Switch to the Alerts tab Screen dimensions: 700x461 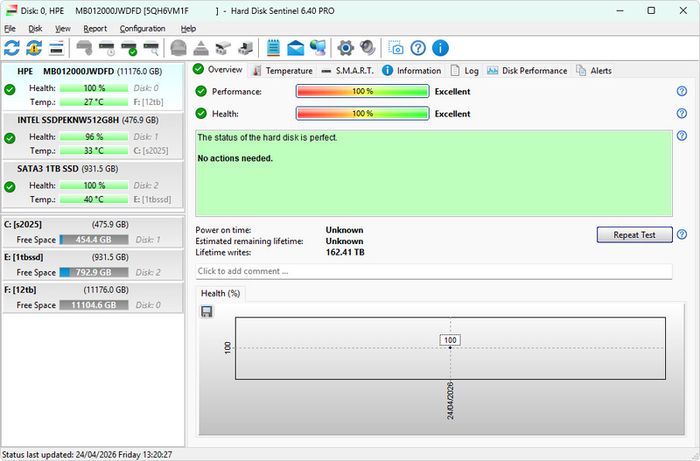pos(594,71)
